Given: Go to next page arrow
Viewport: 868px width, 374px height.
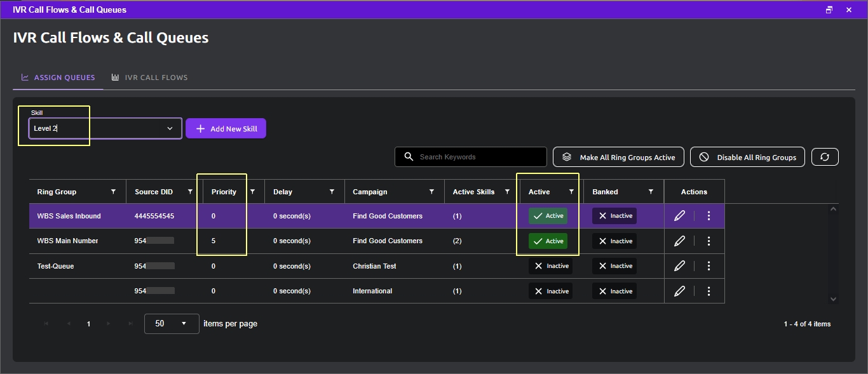Looking at the screenshot, I should point(109,324).
